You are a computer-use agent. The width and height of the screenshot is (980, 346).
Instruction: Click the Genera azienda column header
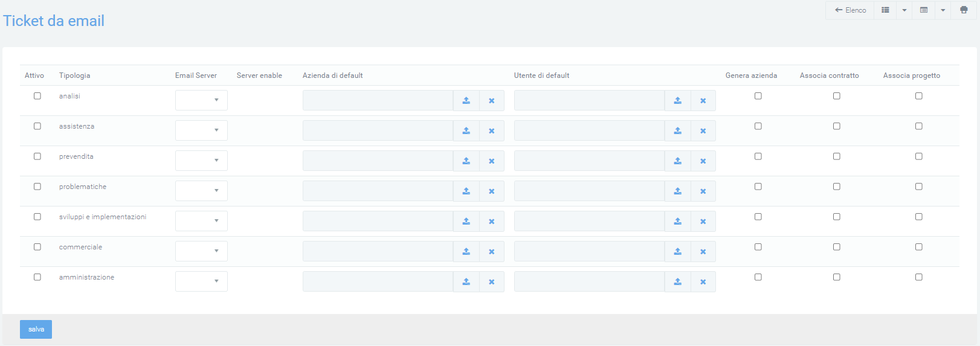(x=751, y=75)
